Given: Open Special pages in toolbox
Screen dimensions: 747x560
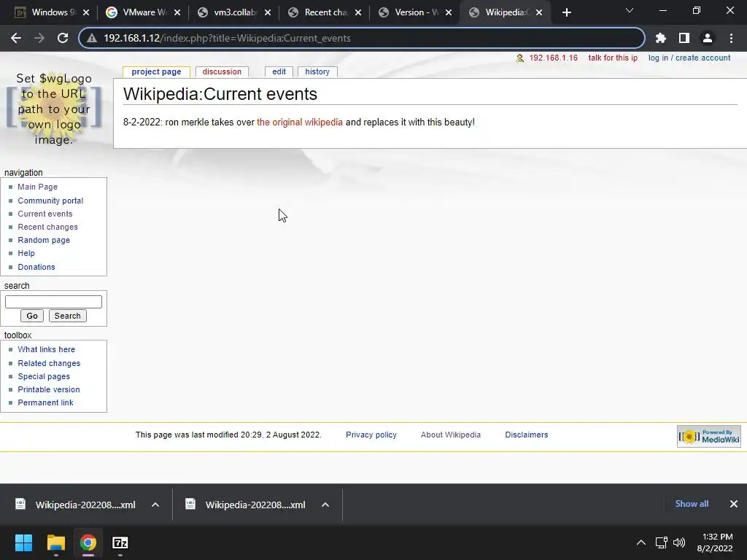Looking at the screenshot, I should (44, 376).
